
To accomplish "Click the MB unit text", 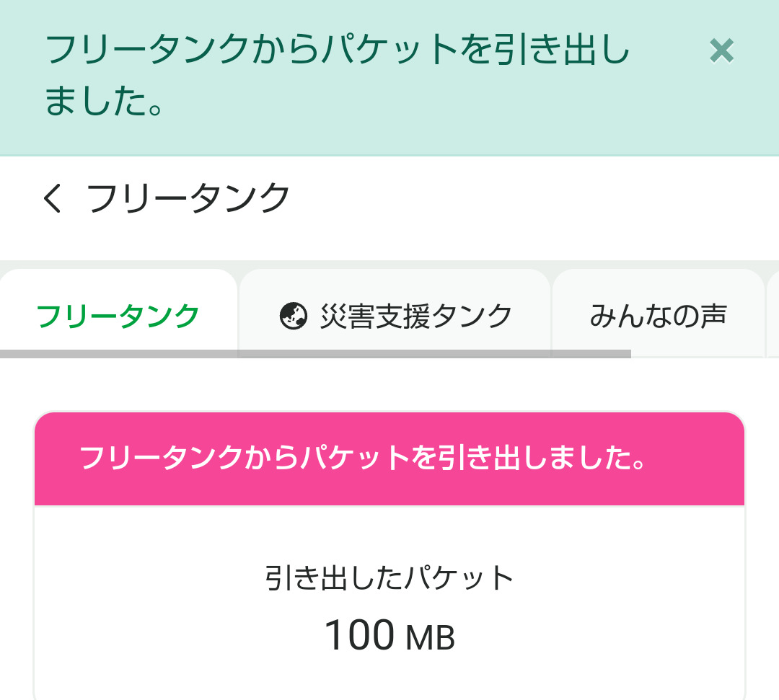I will (x=431, y=638).
